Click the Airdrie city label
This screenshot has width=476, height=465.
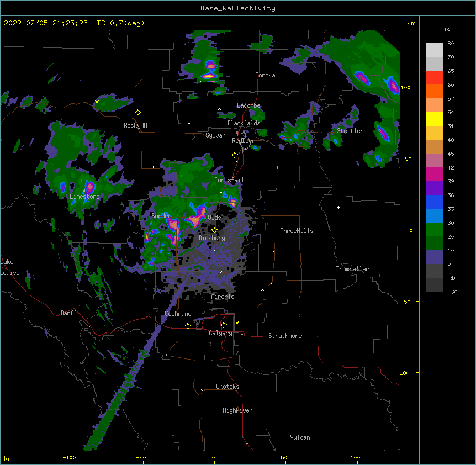point(223,297)
